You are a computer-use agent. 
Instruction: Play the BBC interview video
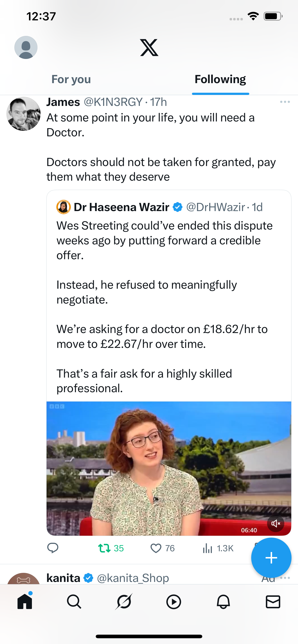(x=168, y=467)
